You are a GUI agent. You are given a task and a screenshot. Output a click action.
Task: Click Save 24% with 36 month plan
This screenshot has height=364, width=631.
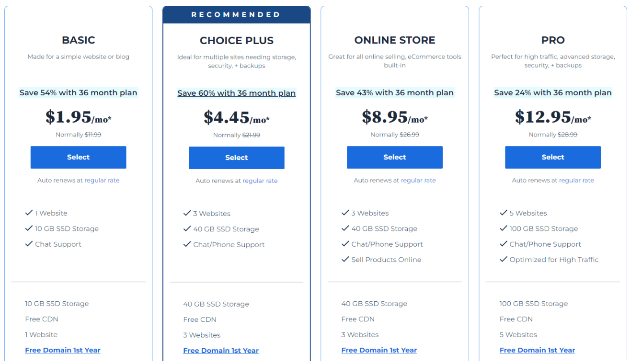552,93
